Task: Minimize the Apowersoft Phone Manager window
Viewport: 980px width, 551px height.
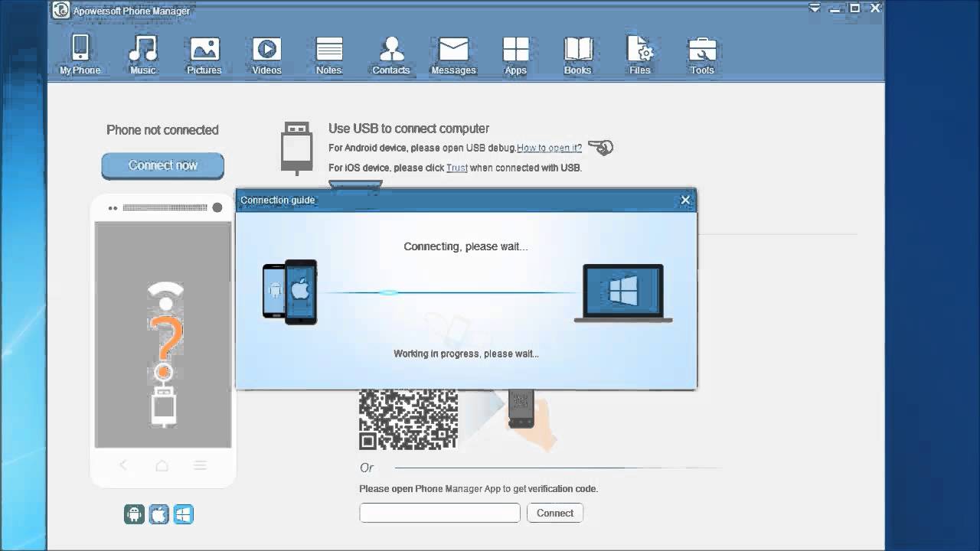Action: pos(835,8)
